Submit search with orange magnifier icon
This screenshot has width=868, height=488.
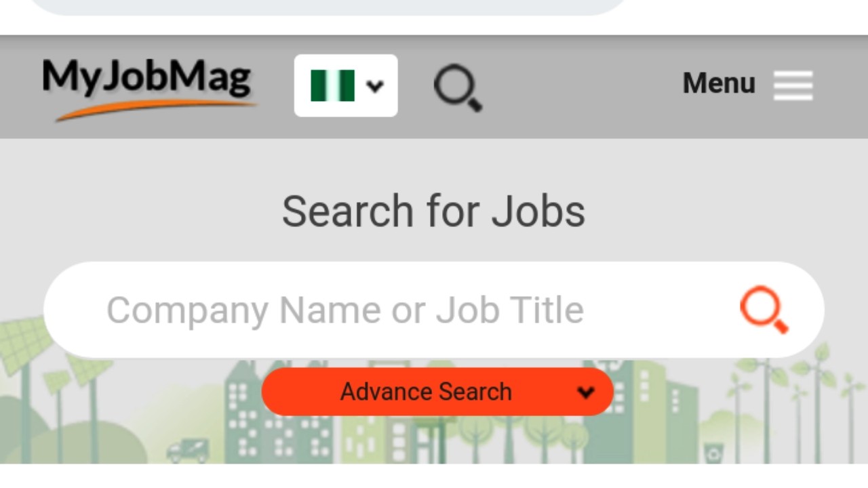pyautogui.click(x=764, y=309)
